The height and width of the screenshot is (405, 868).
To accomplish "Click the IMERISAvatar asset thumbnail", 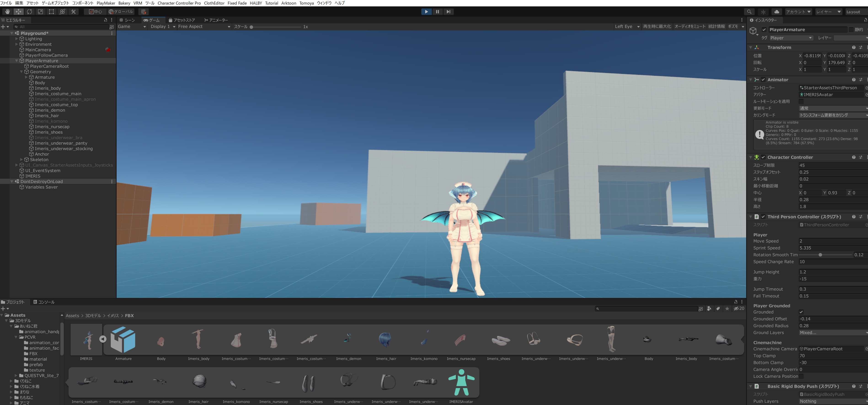I will (x=461, y=382).
